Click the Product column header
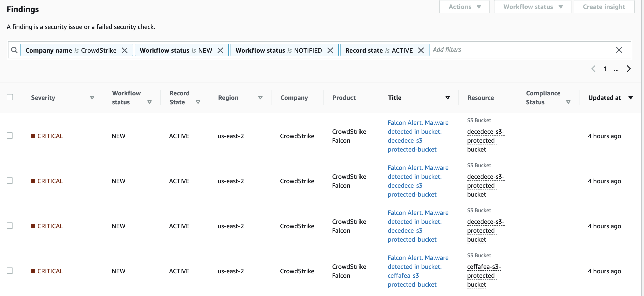 click(344, 98)
